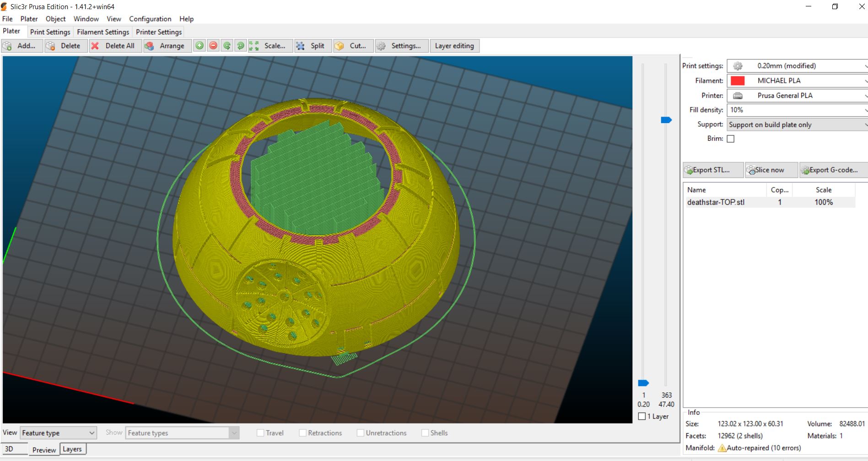Switch to the 3D view tab
Viewport: 868px width, 461px height.
14,449
